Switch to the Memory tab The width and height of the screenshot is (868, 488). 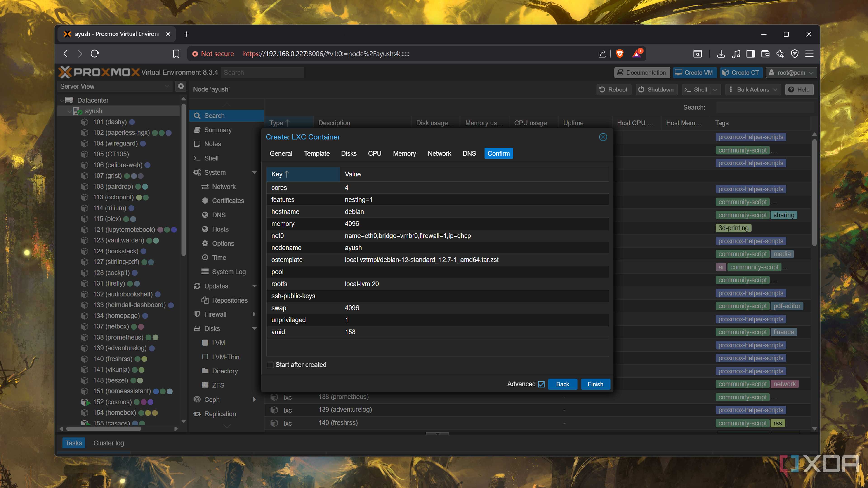point(404,154)
